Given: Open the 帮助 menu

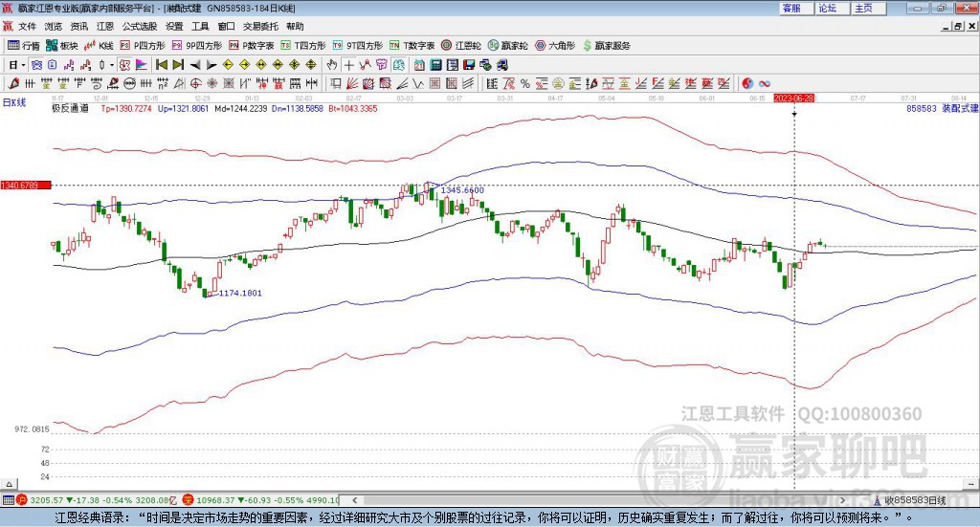Looking at the screenshot, I should pos(295,26).
